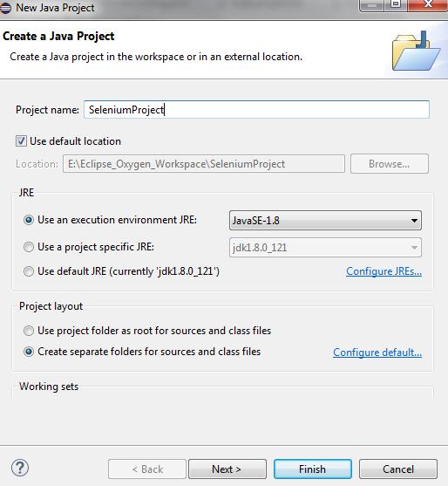
Task: Open the jdk1.8.0_121 project JRE dropdown
Action: (325, 247)
